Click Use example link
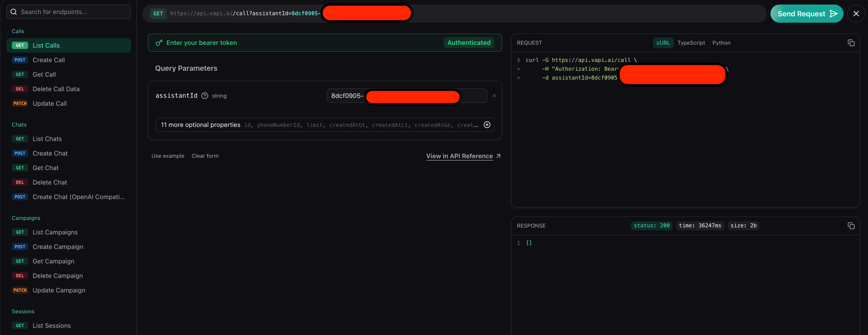Viewport: 868px width, 335px height. [168, 156]
